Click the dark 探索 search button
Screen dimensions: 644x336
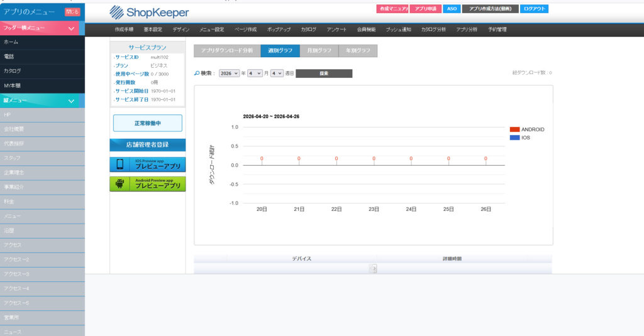coord(324,73)
